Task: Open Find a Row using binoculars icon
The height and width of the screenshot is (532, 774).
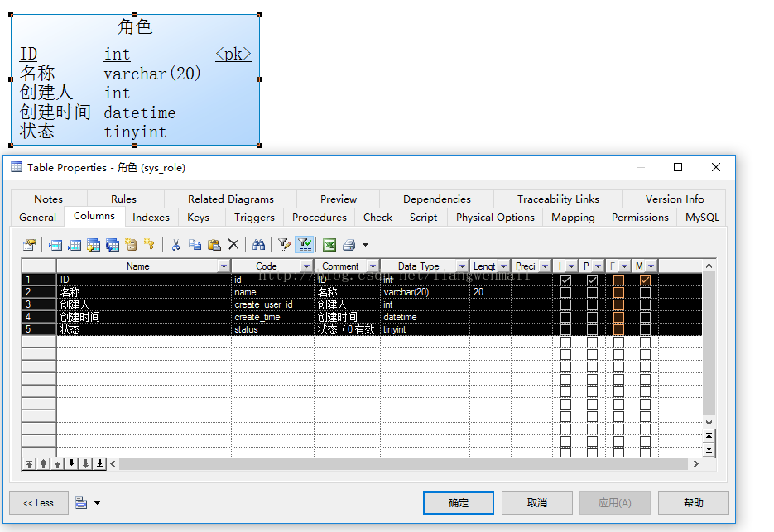Action: (258, 245)
